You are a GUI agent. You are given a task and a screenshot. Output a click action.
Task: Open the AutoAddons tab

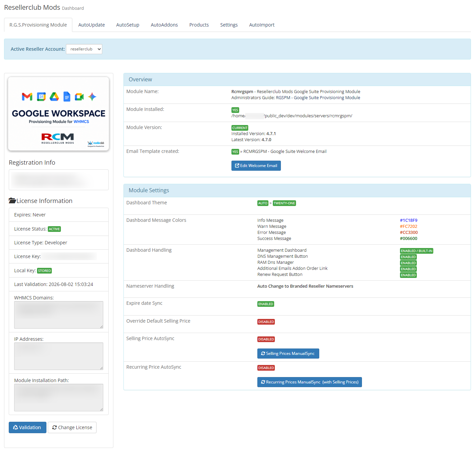pyautogui.click(x=164, y=25)
